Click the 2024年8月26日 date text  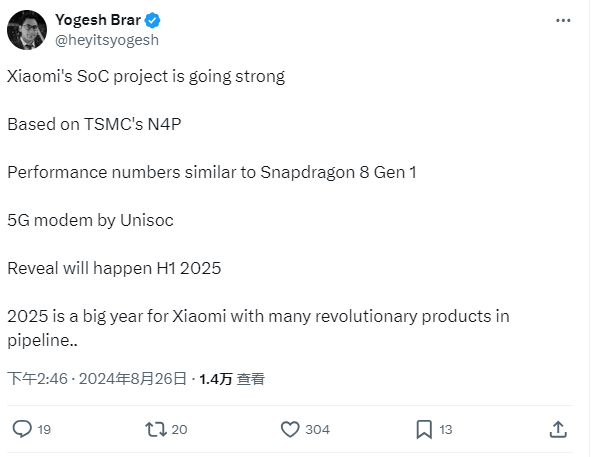(x=133, y=379)
